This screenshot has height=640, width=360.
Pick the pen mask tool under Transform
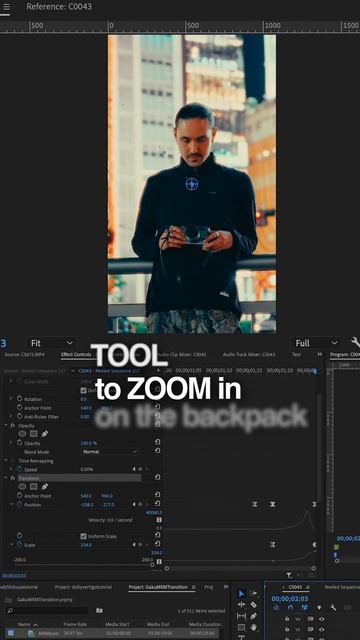[x=44, y=487]
